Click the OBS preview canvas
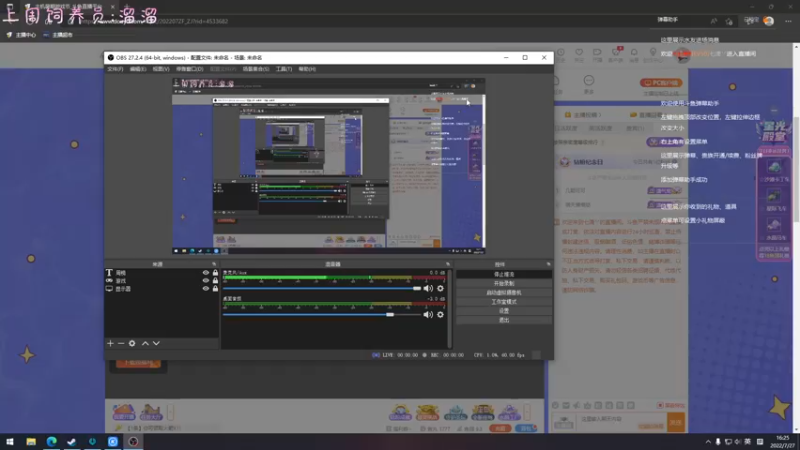The image size is (800, 450). pos(329,166)
